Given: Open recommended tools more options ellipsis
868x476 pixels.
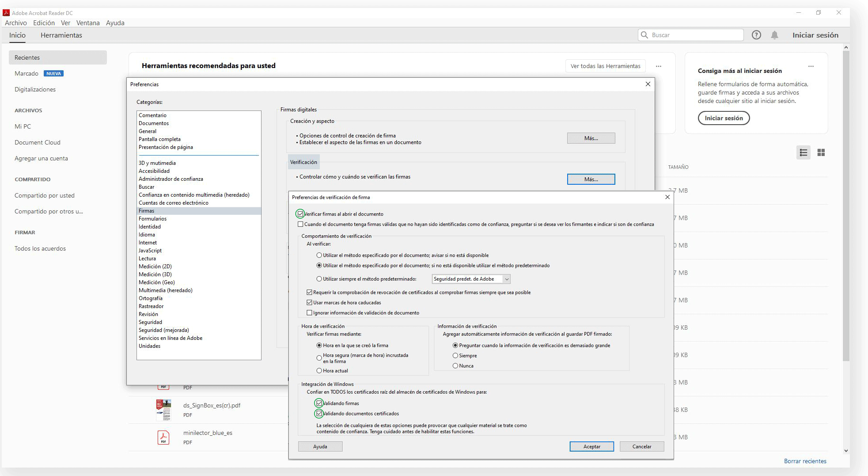Looking at the screenshot, I should click(x=659, y=66).
